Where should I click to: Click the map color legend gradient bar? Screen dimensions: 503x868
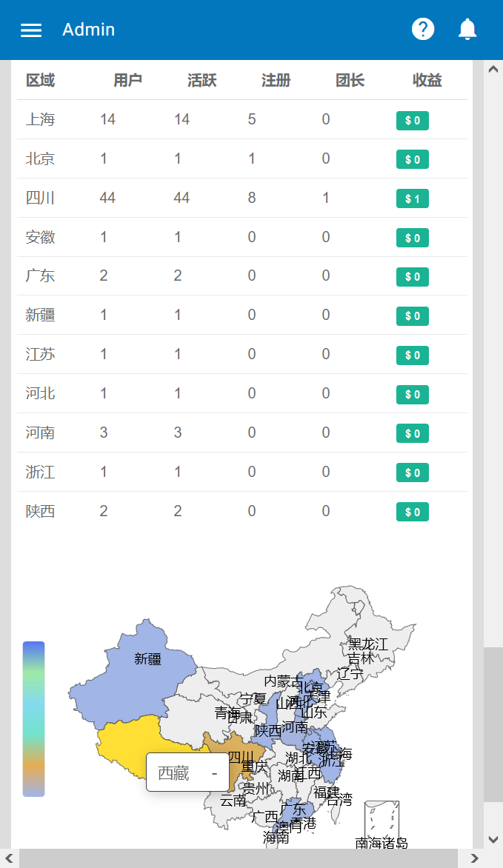33,718
